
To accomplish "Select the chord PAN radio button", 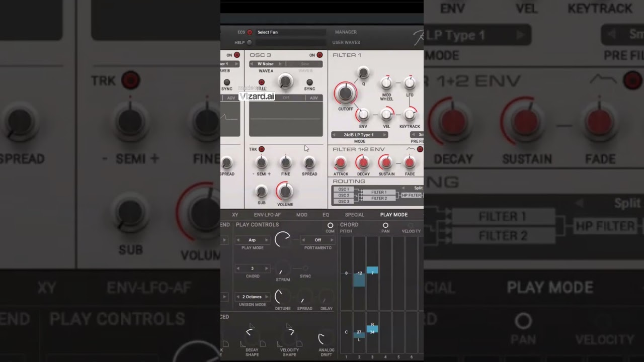I will click(x=385, y=225).
